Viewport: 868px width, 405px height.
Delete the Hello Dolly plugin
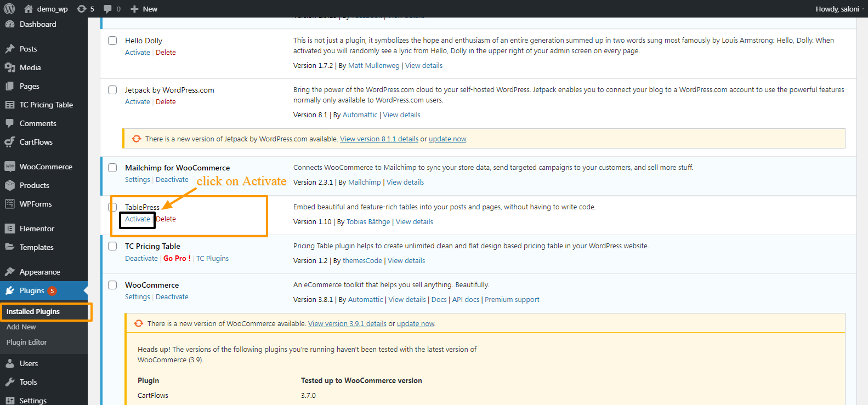coord(166,53)
